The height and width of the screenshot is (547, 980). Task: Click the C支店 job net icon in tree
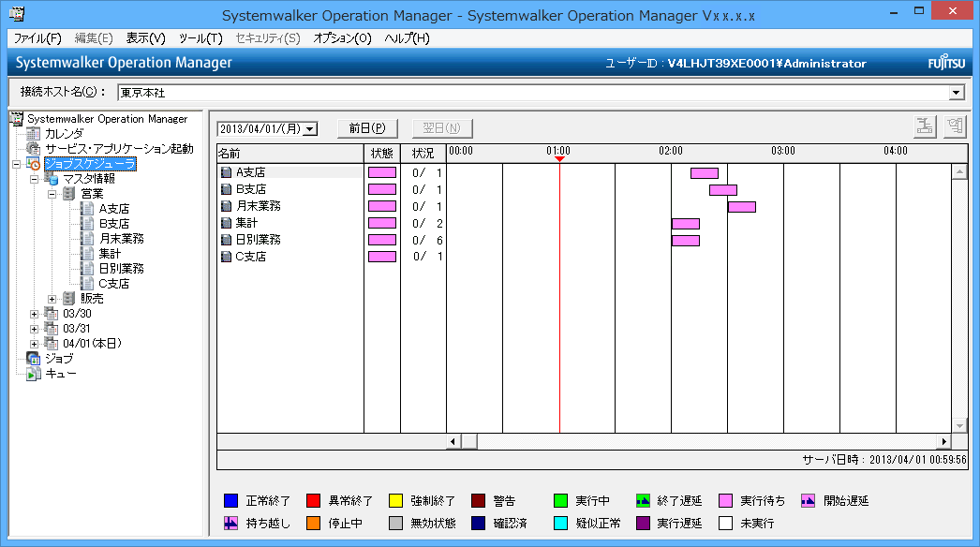point(87,284)
